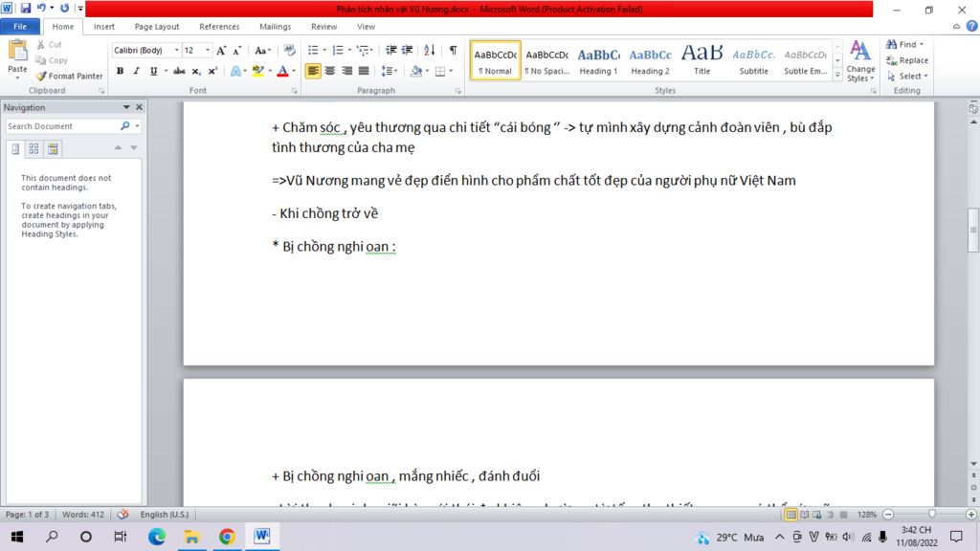Sort the selected text
The height and width of the screenshot is (551, 980).
430,50
